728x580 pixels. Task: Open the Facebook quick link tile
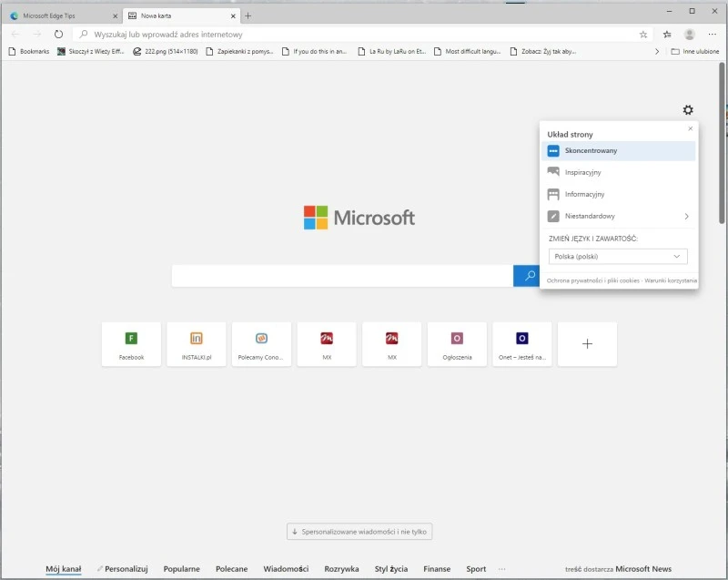pyautogui.click(x=130, y=343)
